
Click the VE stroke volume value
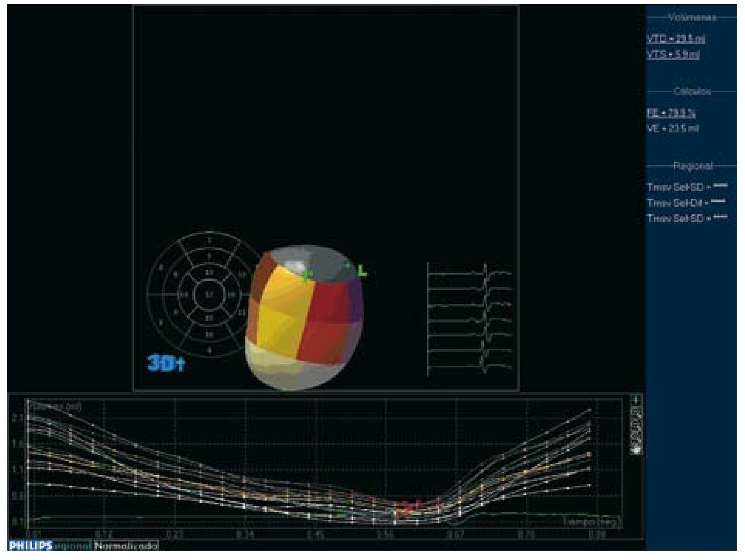tap(673, 129)
